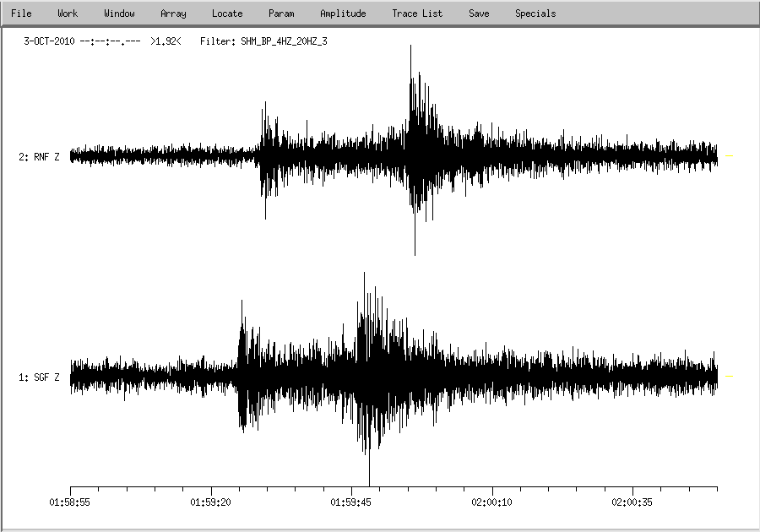Open the Save menu
The width and height of the screenshot is (760, 532).
pyautogui.click(x=479, y=14)
